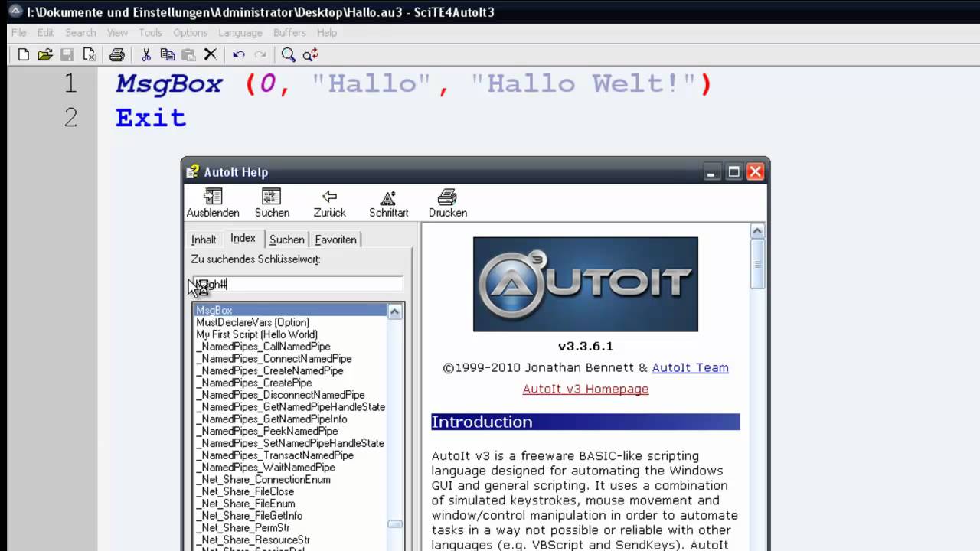Click the Replace icon in SciTE toolbar
The image size is (980, 551).
[x=310, y=54]
